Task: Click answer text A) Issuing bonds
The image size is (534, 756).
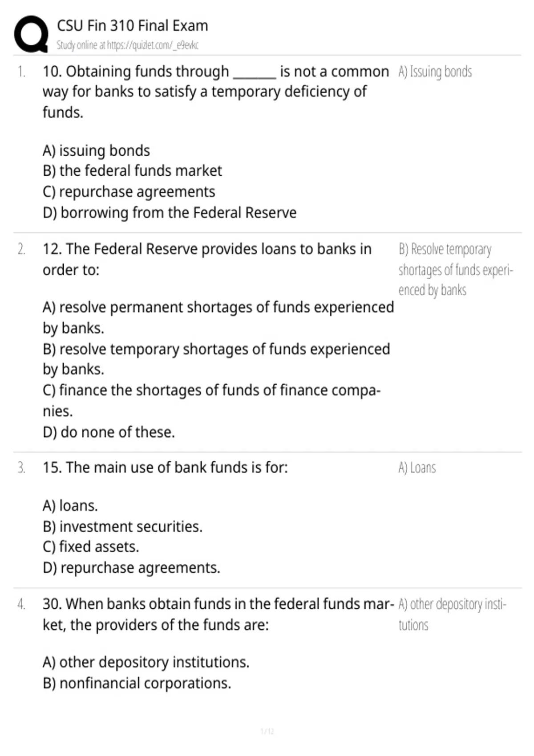Action: coord(435,72)
